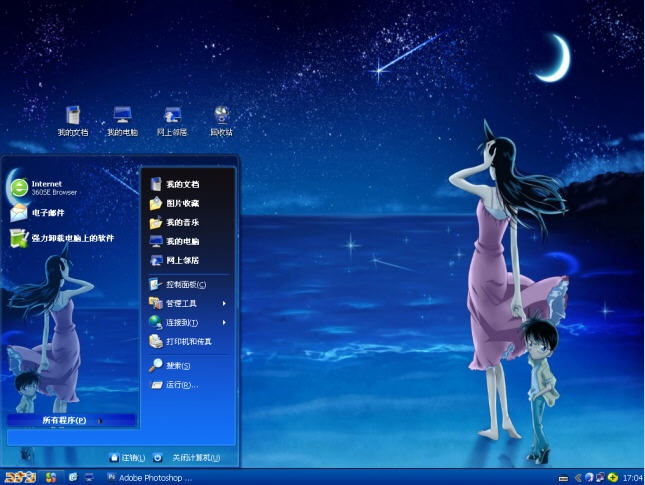
Task: Open 我的电脑 desktop icon
Action: click(x=122, y=118)
